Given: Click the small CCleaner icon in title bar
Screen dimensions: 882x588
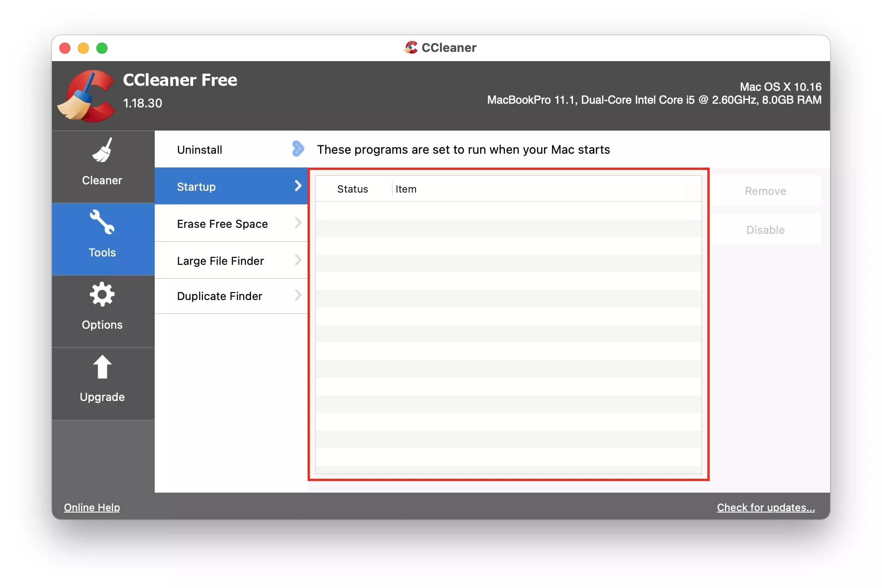Looking at the screenshot, I should (410, 47).
